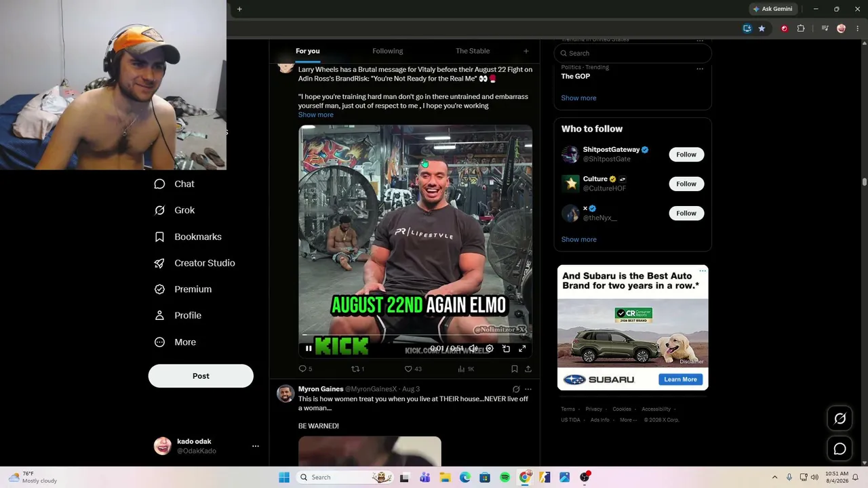Switch to The Stable tab

point(473,51)
